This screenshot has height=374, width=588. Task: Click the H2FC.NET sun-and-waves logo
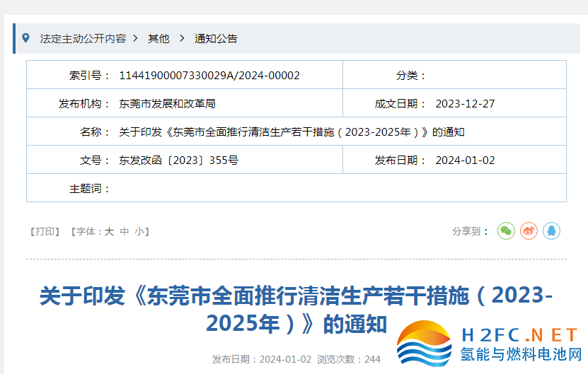tap(425, 345)
